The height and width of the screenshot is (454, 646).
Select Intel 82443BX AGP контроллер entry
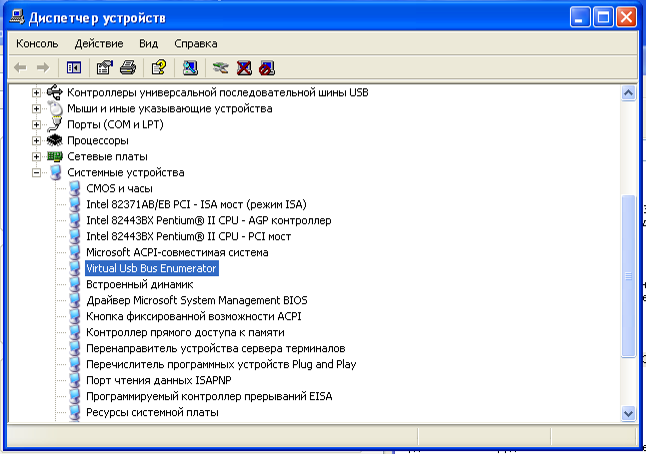[208, 220]
